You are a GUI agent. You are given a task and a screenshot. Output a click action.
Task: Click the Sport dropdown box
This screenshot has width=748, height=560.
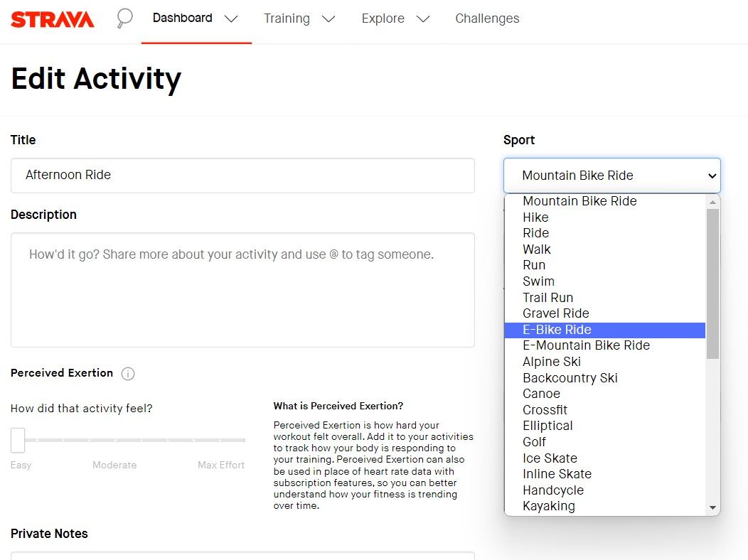point(611,176)
